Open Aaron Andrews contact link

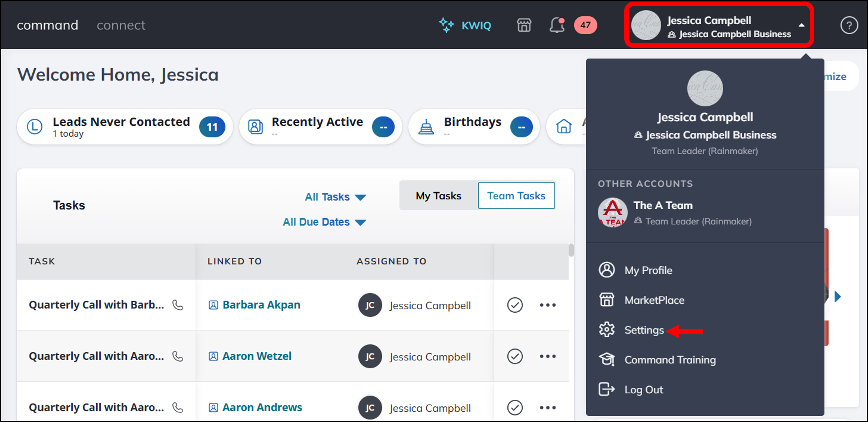click(x=262, y=408)
